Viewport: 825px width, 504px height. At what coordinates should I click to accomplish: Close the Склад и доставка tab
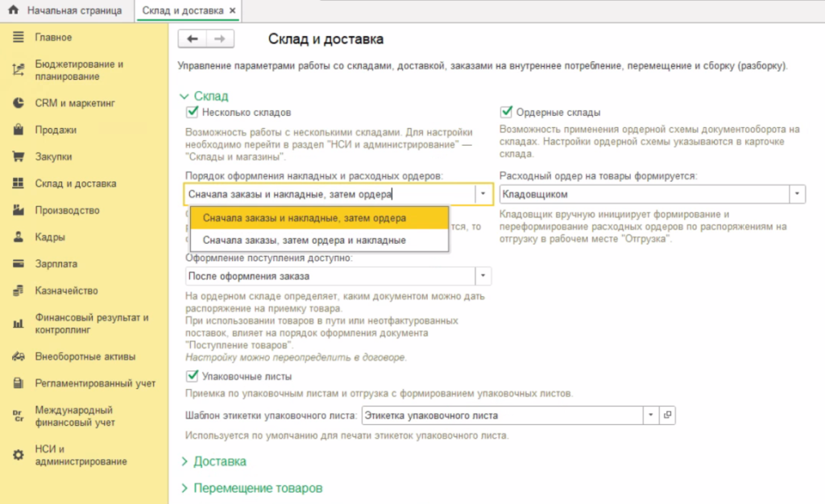coord(233,11)
